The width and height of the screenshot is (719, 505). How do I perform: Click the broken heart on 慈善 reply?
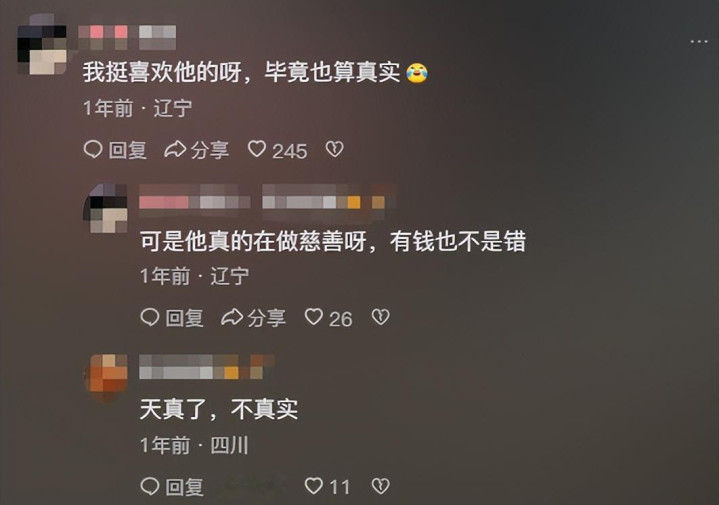click(380, 317)
